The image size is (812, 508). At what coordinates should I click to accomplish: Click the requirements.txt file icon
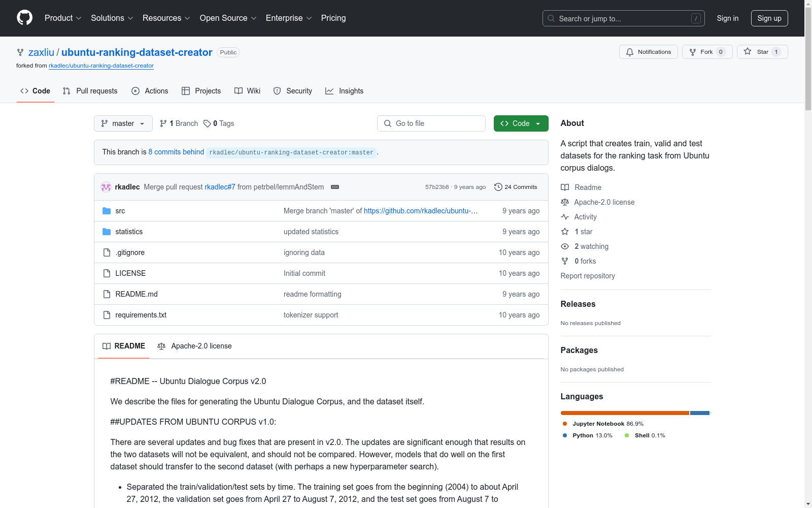(x=107, y=315)
